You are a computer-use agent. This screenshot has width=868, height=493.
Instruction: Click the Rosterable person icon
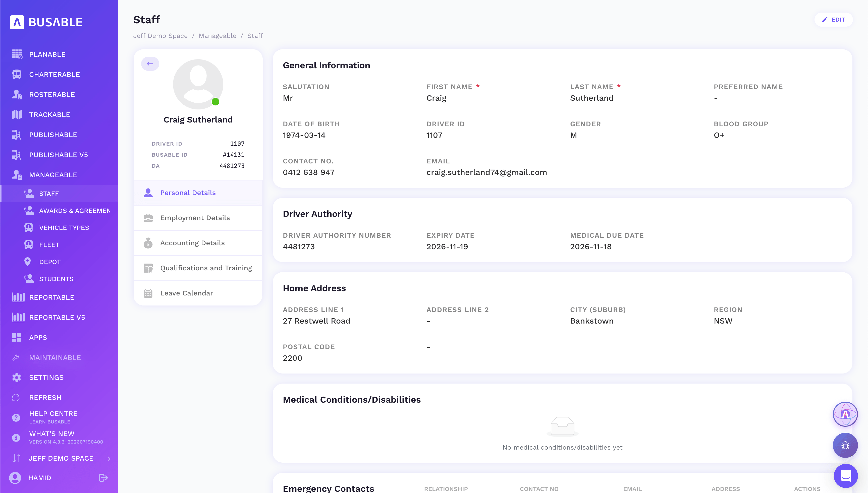17,94
